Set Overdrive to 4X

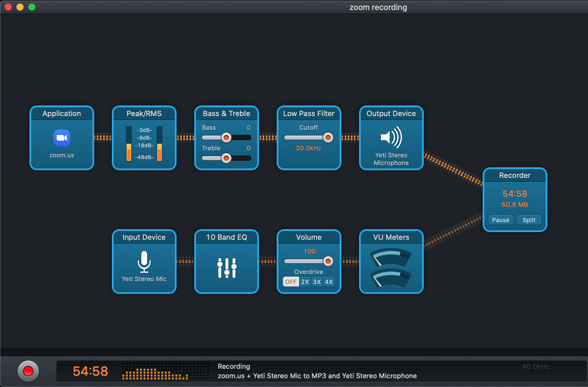329,282
